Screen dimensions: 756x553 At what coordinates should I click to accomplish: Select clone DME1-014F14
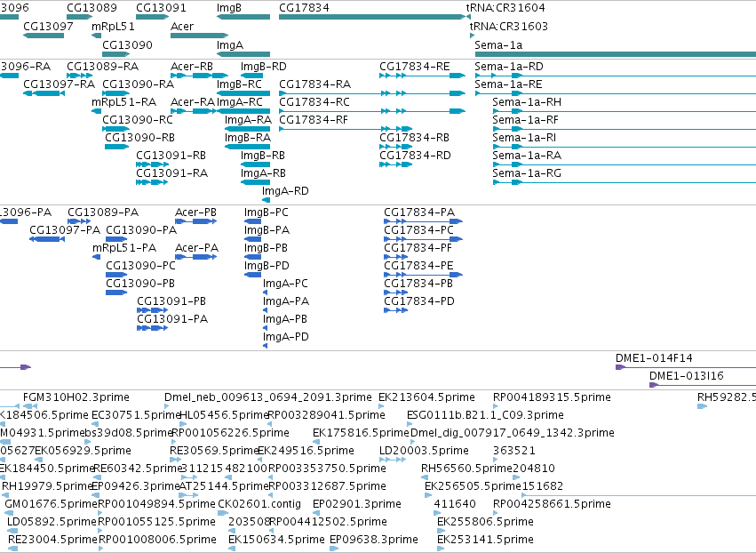pos(654,358)
